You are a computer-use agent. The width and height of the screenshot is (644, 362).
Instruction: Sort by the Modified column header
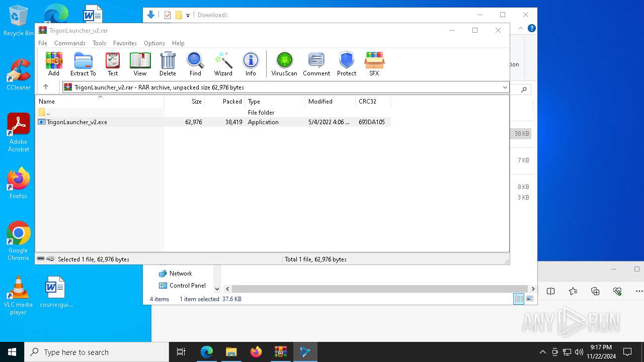pyautogui.click(x=331, y=102)
